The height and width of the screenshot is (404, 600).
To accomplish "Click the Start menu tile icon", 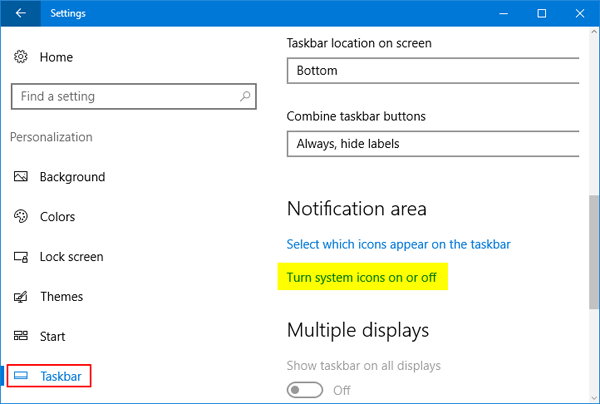I will click(21, 337).
